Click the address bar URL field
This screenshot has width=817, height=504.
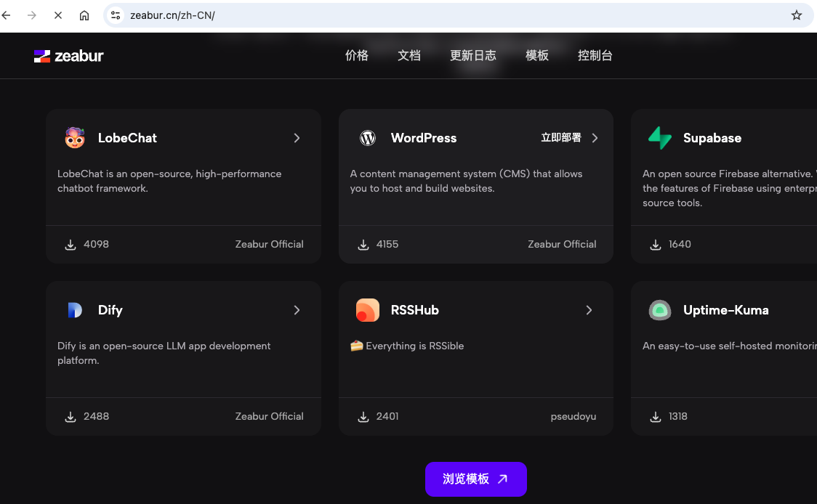pos(436,15)
